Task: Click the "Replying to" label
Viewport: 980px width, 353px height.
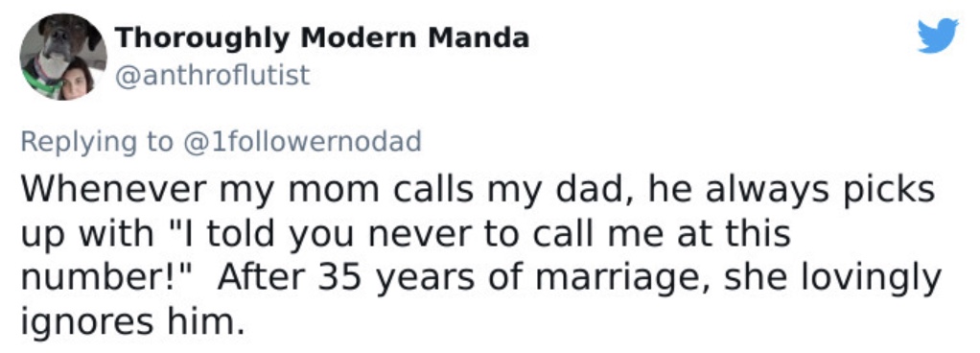Action: [x=97, y=143]
